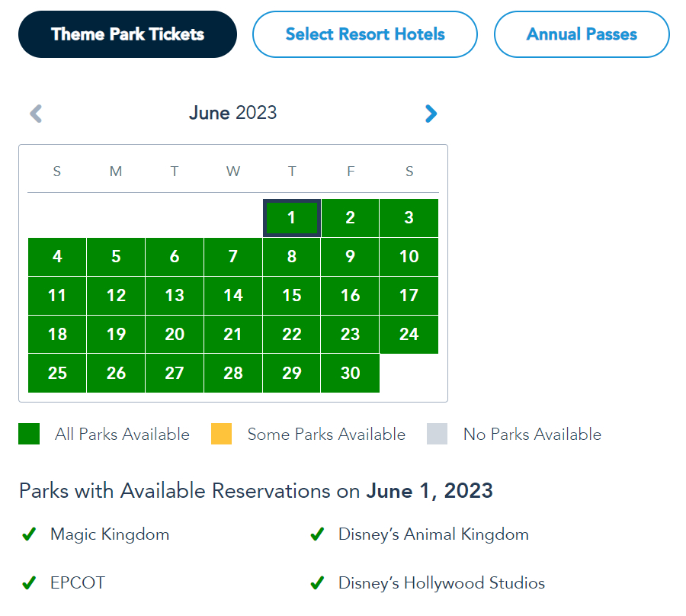Viewport: 686px width, 616px height.
Task: Pick June 9 on the calendar
Action: coord(350,257)
